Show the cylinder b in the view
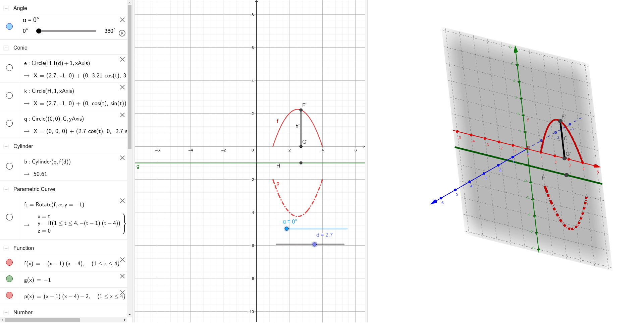This screenshot has height=323, width=644. 9,166
